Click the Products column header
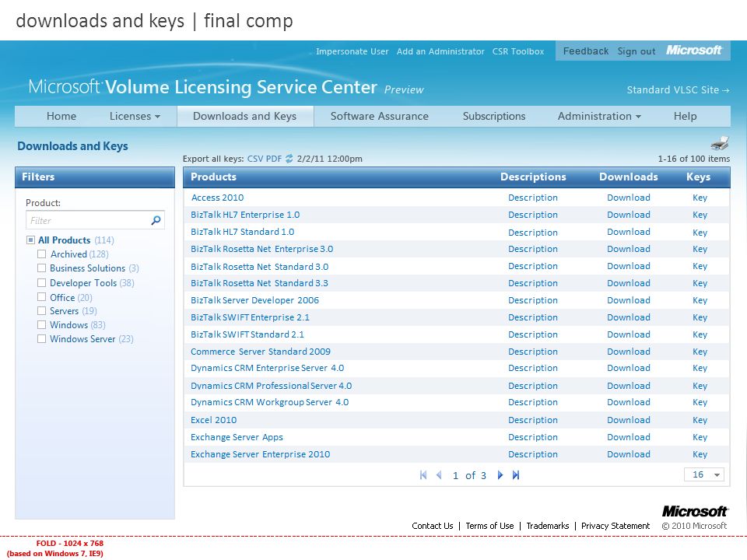This screenshot has width=747, height=560. (x=213, y=177)
